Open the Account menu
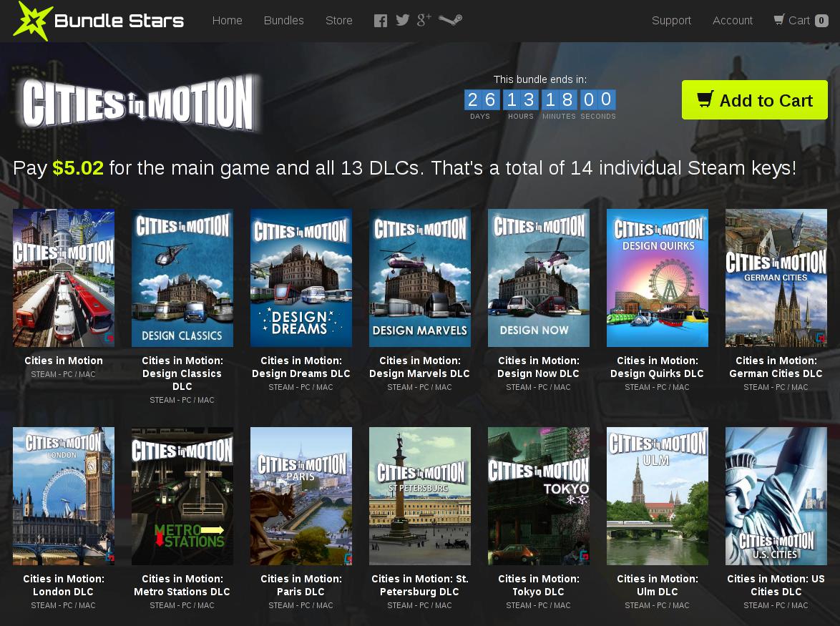 pos(733,20)
